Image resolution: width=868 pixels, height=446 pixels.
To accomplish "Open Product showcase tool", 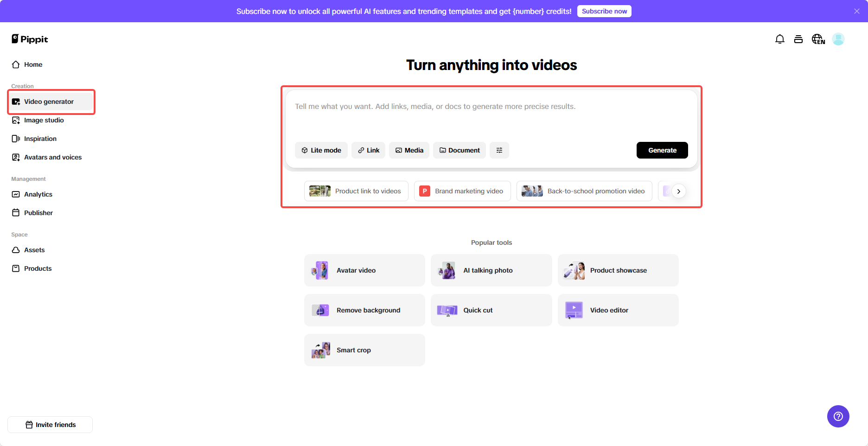I will click(x=618, y=270).
